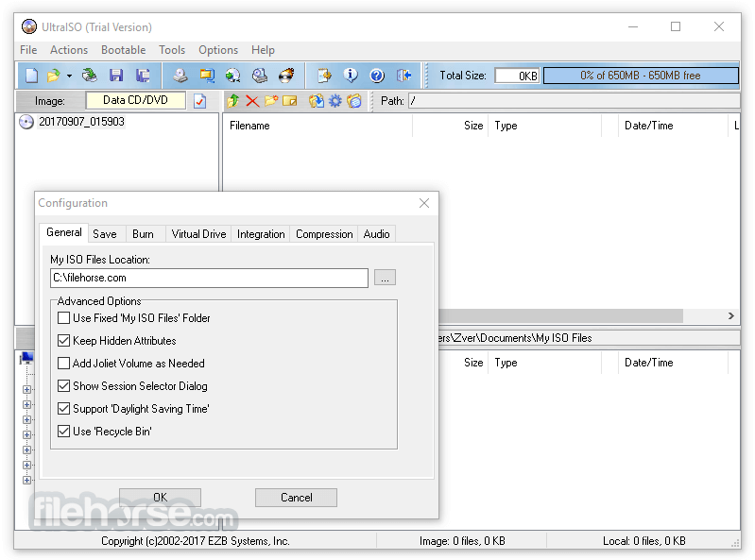
Task: Click the New image toolbar icon
Action: click(32, 76)
